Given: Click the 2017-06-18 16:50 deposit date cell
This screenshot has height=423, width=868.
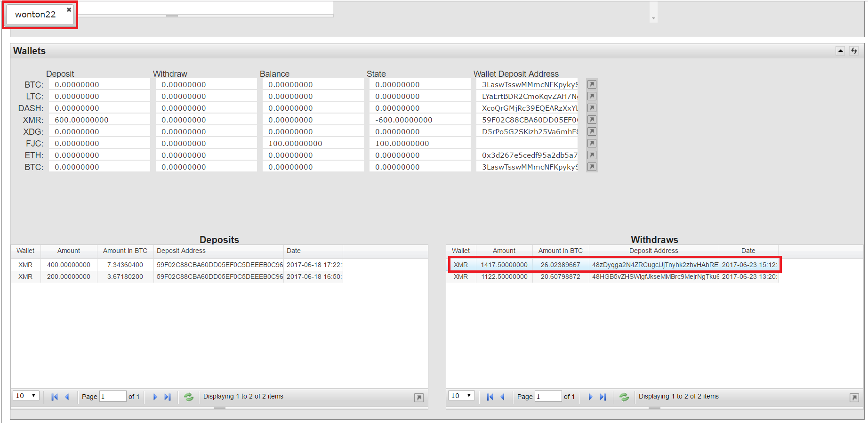Looking at the screenshot, I should (313, 277).
